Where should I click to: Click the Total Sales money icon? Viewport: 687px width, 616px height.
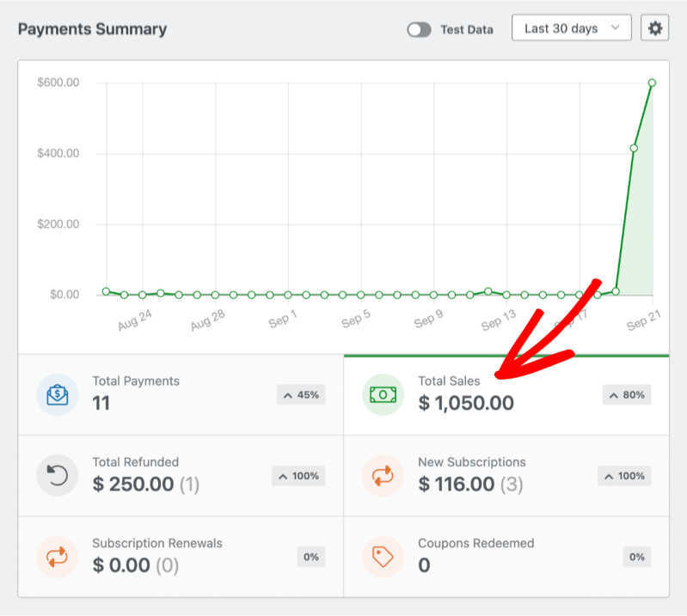383,394
